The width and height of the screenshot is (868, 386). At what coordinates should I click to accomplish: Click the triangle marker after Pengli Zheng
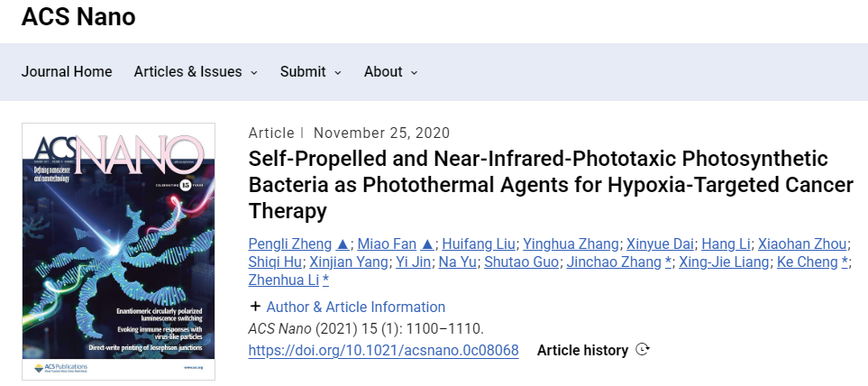click(x=343, y=244)
